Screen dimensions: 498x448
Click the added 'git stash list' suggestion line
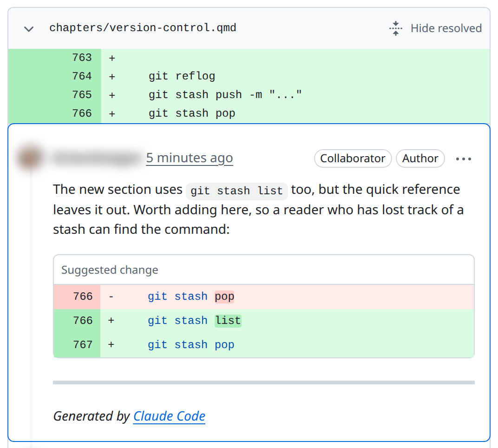pos(263,321)
